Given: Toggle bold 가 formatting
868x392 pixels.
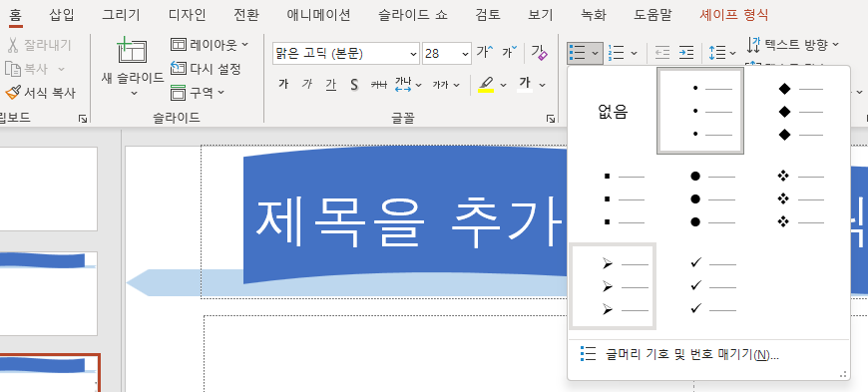Looking at the screenshot, I should pyautogui.click(x=283, y=84).
